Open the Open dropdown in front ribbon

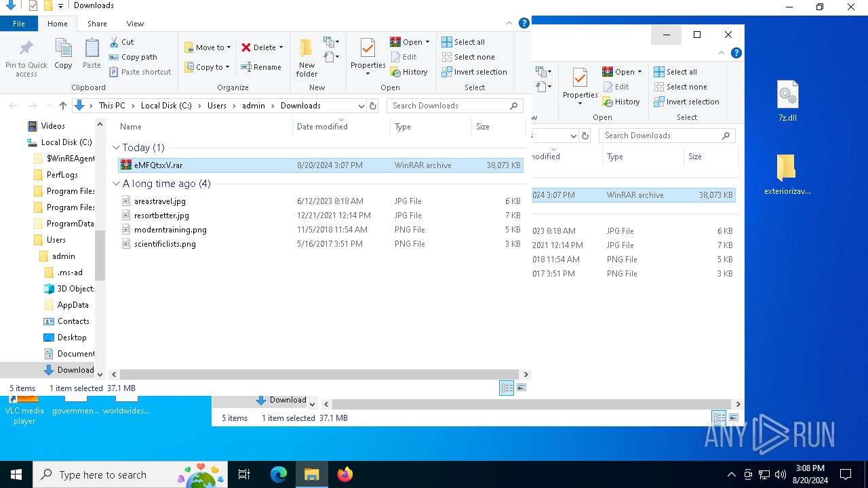(x=427, y=42)
